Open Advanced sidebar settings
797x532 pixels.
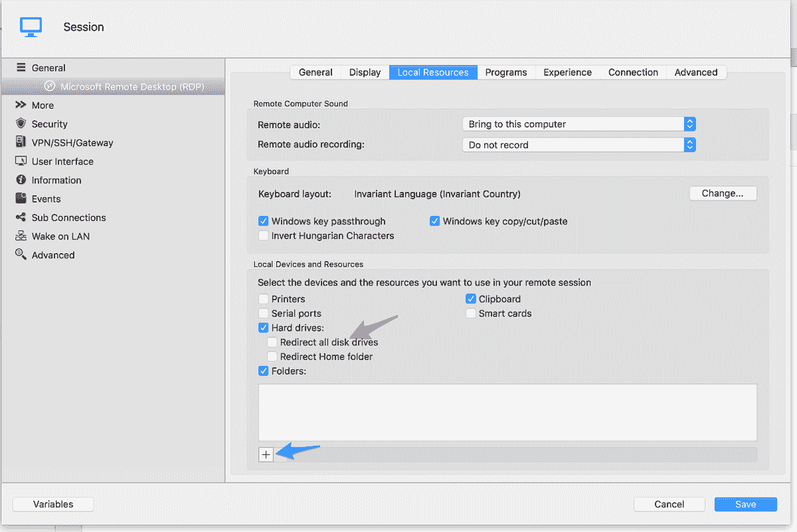[52, 254]
